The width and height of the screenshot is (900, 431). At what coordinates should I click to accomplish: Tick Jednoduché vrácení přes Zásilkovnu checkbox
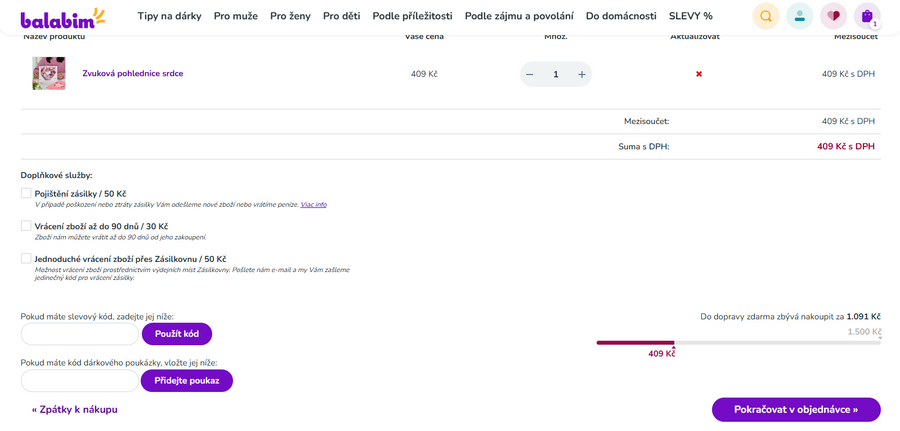(26, 258)
